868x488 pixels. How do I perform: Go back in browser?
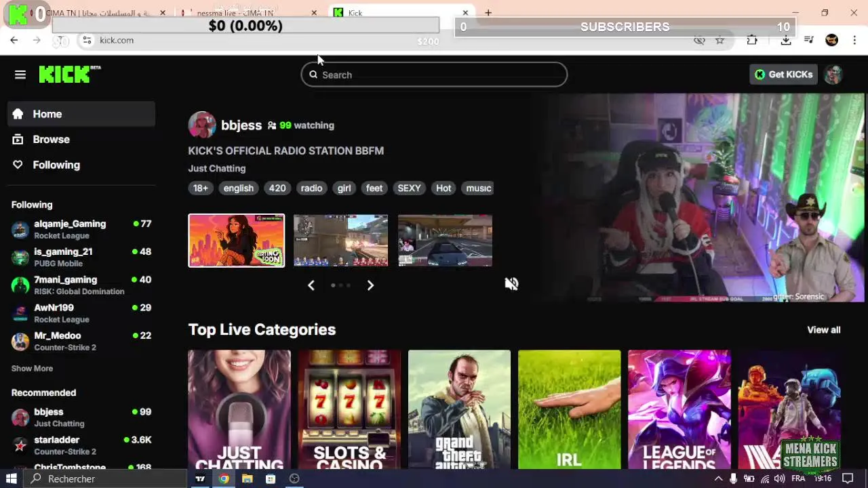(x=14, y=41)
